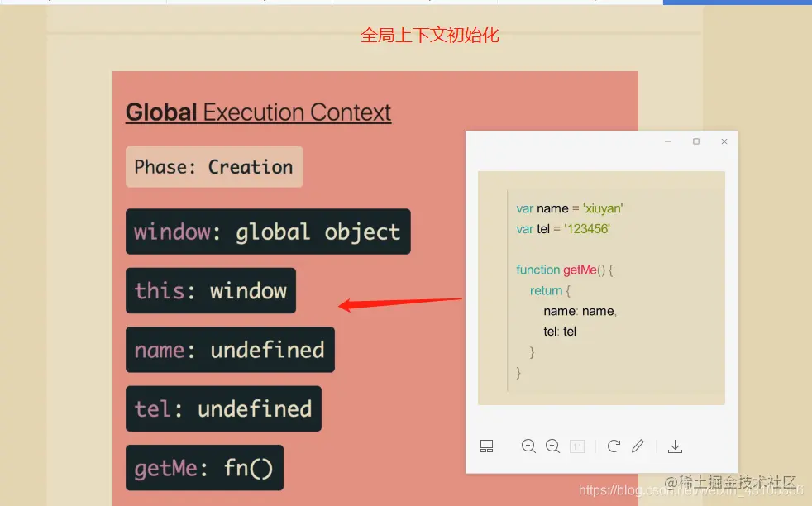Click the 'getMe: fn()' block
This screenshot has height=506, width=812.
pos(204,468)
